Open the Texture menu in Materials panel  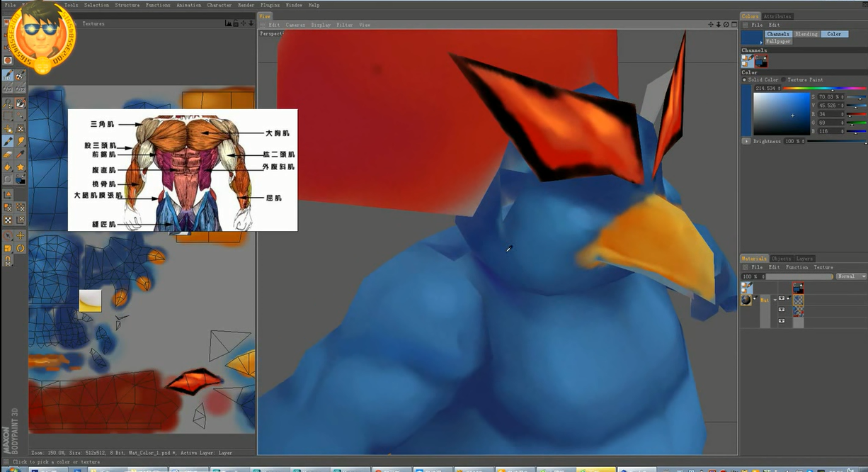[823, 267]
